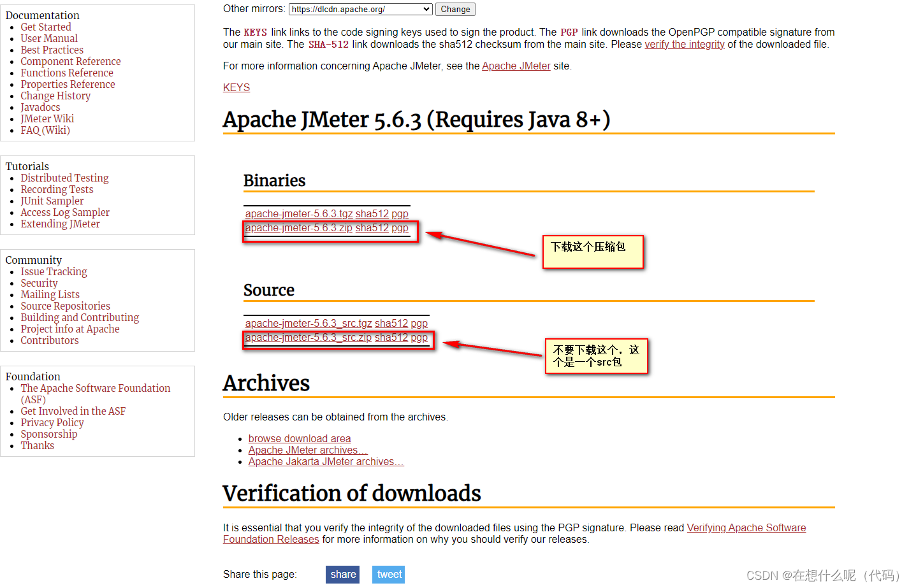The image size is (909, 588).
Task: Open Recording Tests tutorial
Action: tap(57, 190)
